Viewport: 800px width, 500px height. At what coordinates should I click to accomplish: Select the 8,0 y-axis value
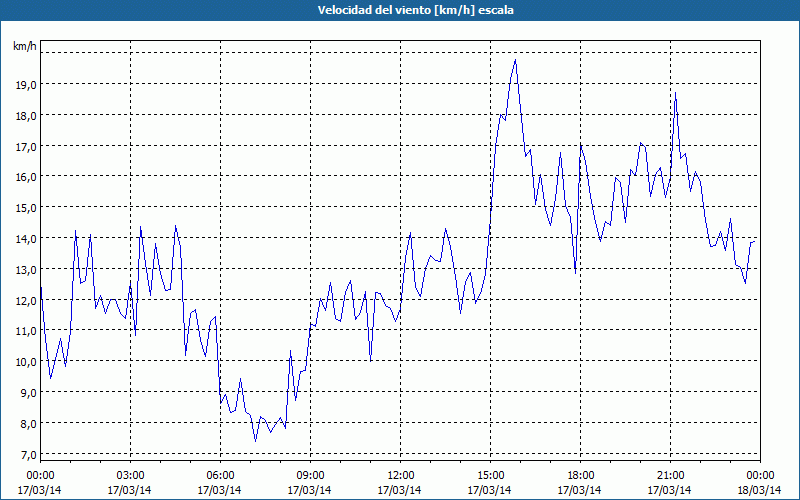[28, 423]
